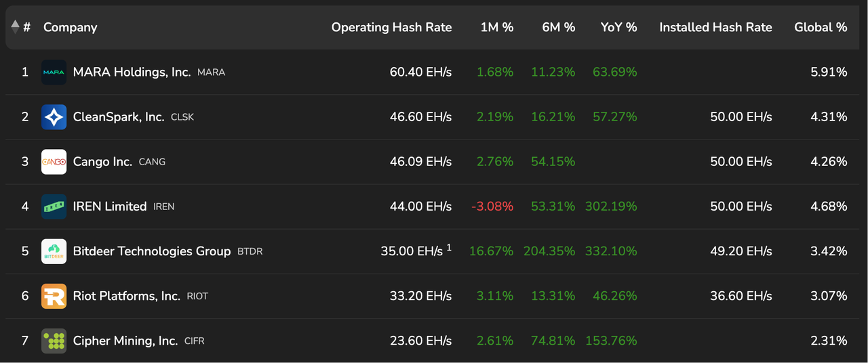
Task: Sort by the 6M % column header
Action: click(558, 27)
